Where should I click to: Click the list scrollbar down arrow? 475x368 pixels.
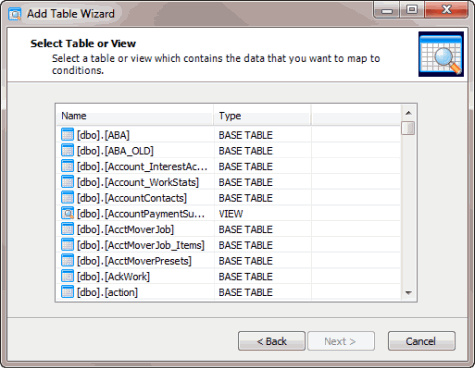pyautogui.click(x=408, y=293)
